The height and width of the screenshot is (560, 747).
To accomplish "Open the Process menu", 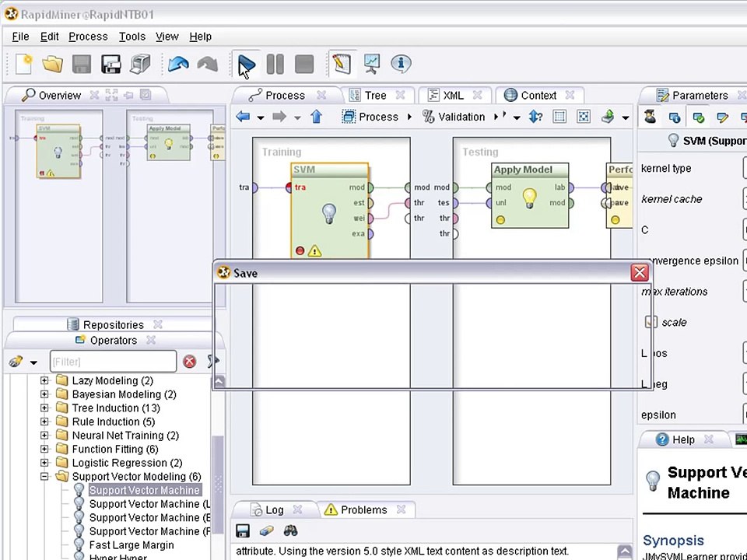I will (x=88, y=37).
